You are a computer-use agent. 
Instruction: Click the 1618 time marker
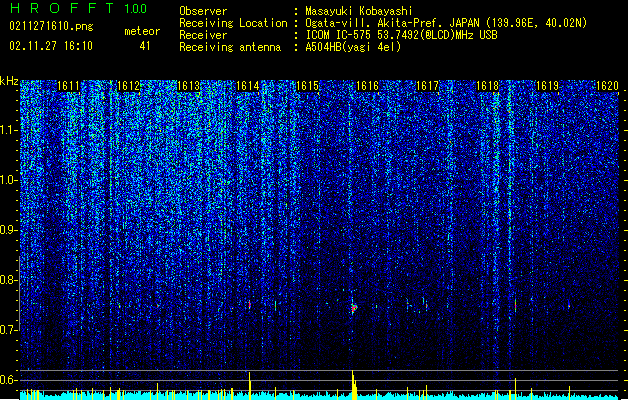[x=487, y=86]
